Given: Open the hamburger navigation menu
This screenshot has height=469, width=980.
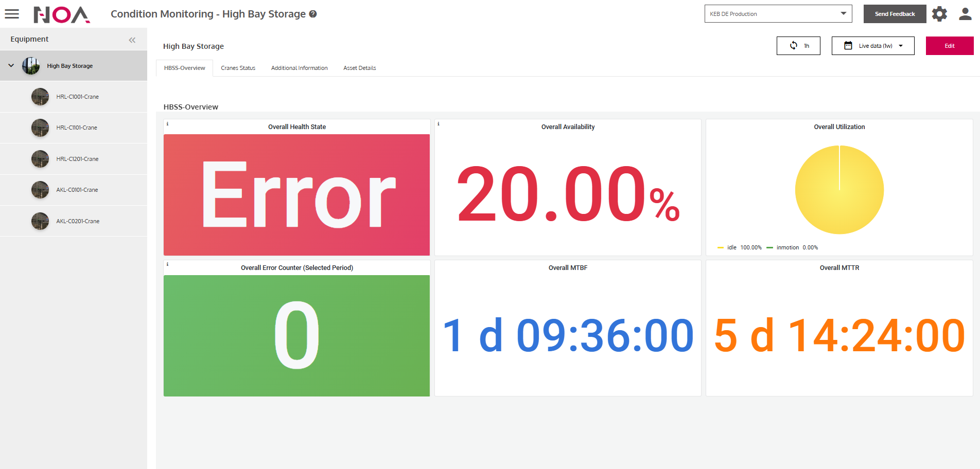Looking at the screenshot, I should 12,14.
